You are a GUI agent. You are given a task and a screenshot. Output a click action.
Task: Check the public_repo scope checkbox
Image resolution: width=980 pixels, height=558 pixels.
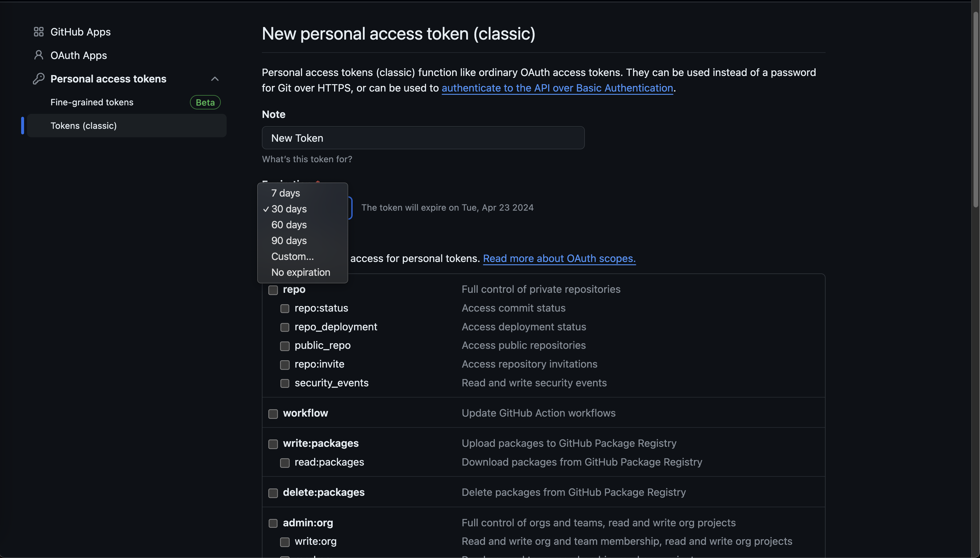(x=285, y=346)
